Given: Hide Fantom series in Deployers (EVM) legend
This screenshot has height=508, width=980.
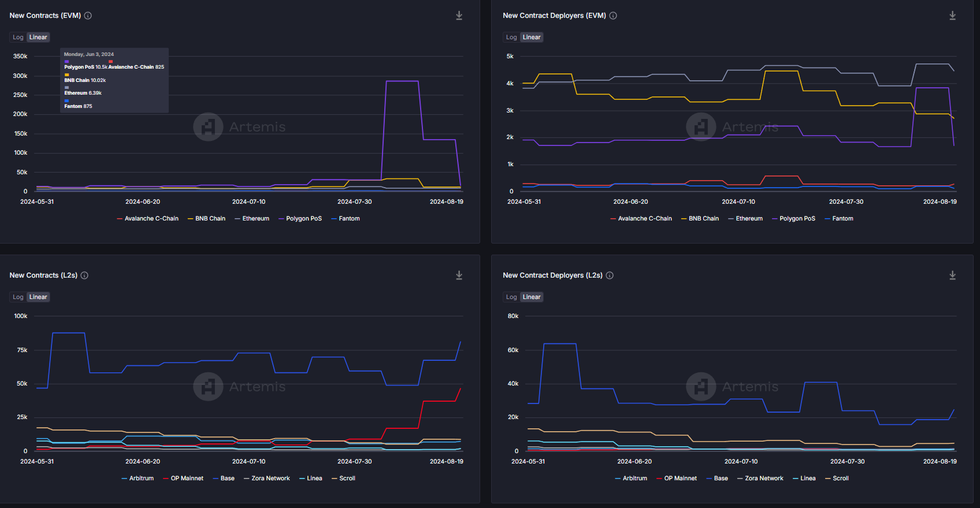Looking at the screenshot, I should pos(839,219).
